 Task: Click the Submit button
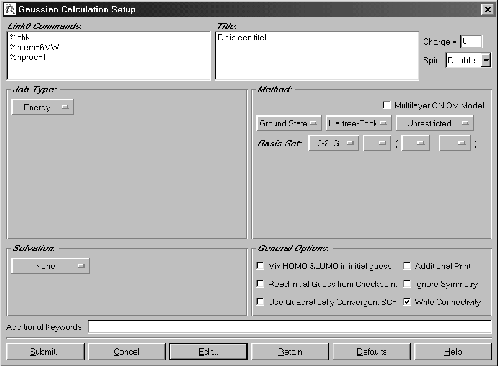45,352
